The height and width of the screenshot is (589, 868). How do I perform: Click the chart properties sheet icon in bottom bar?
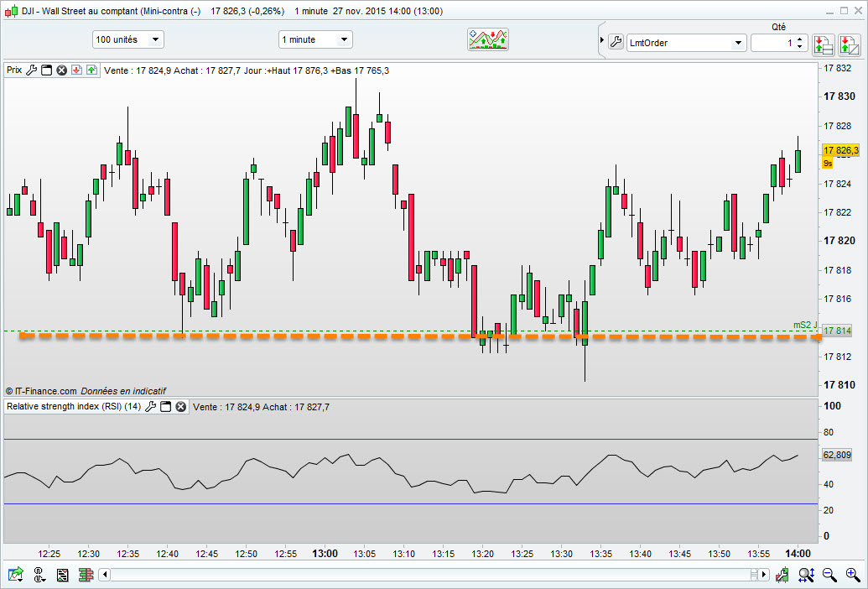[x=62, y=575]
